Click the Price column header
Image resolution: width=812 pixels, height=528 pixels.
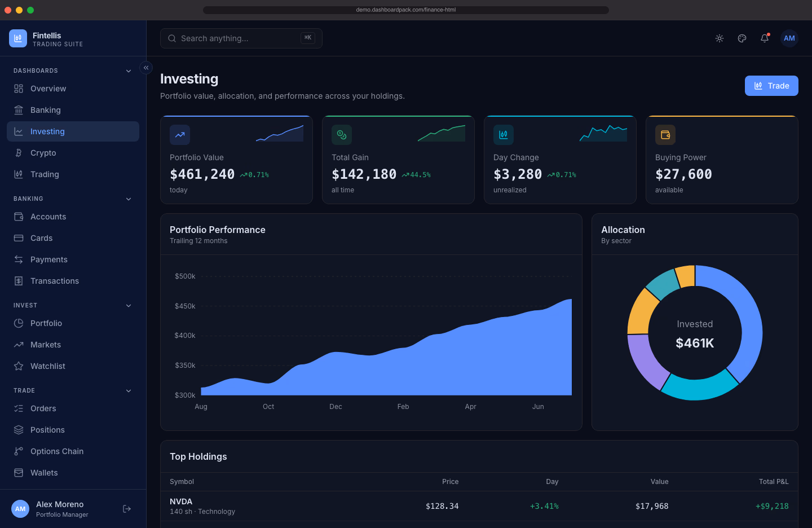pos(451,482)
